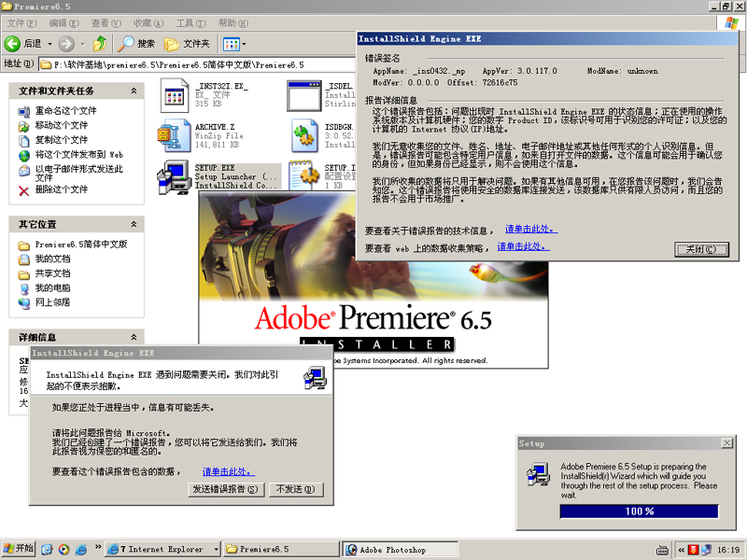Open the 工具(T) menu
Screen dimensions: 747x560
coord(191,22)
